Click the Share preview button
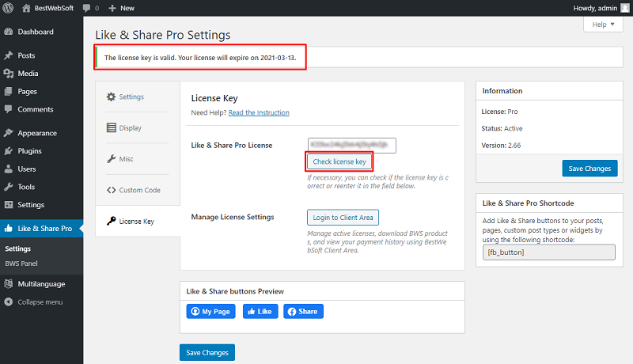The height and width of the screenshot is (364, 633). 303,312
